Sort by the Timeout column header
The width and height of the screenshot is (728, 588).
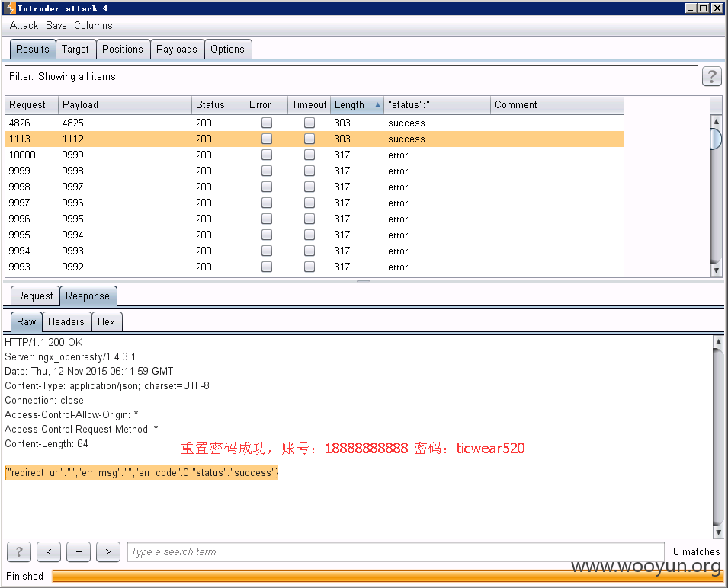(309, 105)
